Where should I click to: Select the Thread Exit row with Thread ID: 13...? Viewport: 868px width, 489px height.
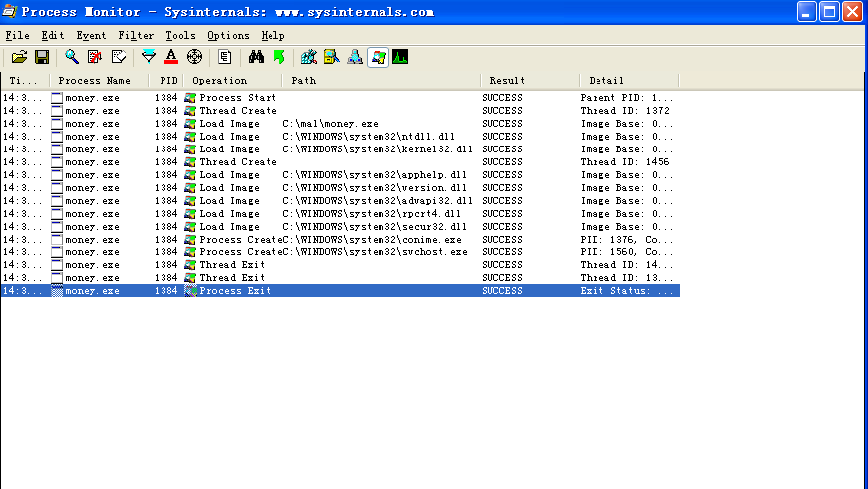pyautogui.click(x=340, y=278)
